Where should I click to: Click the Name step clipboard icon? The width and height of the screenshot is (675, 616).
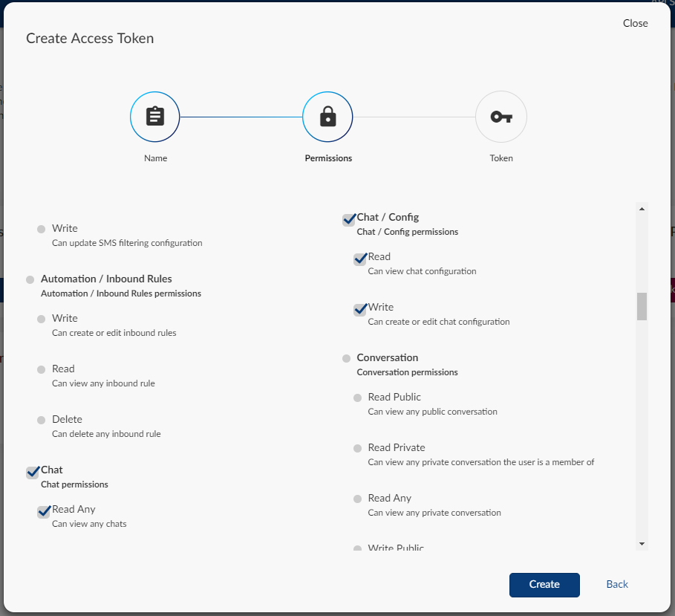click(155, 117)
